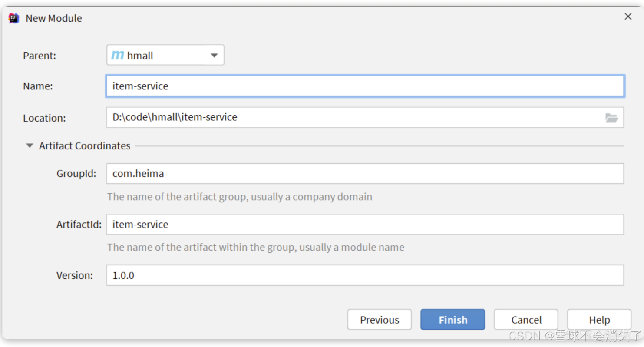The image size is (644, 347).
Task: Open the Location folder browse icon
Action: click(611, 118)
